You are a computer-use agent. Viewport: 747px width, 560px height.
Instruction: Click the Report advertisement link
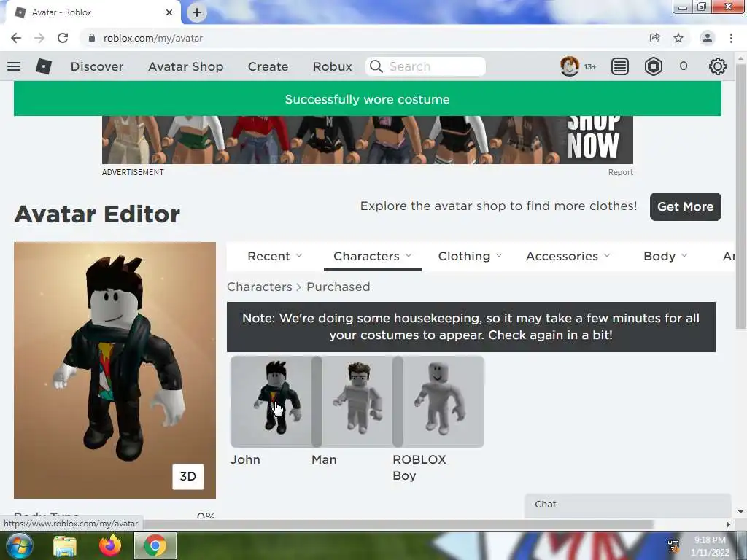[x=620, y=172]
